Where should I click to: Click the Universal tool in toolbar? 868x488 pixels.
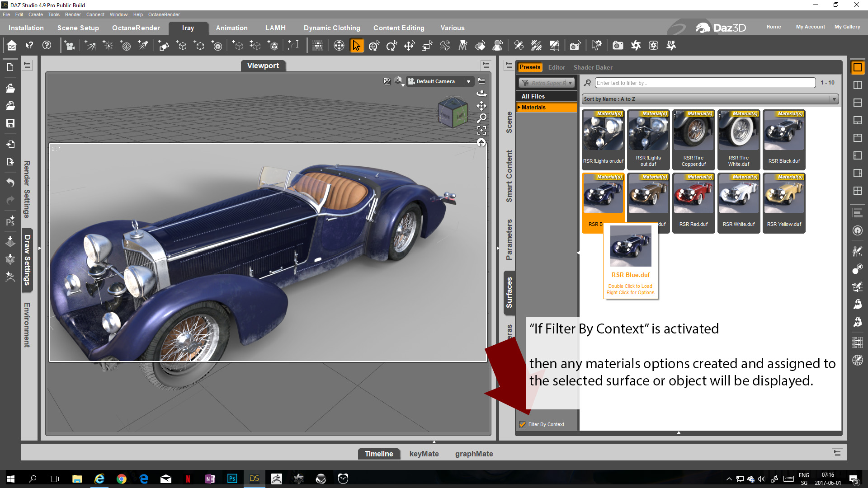(x=374, y=46)
